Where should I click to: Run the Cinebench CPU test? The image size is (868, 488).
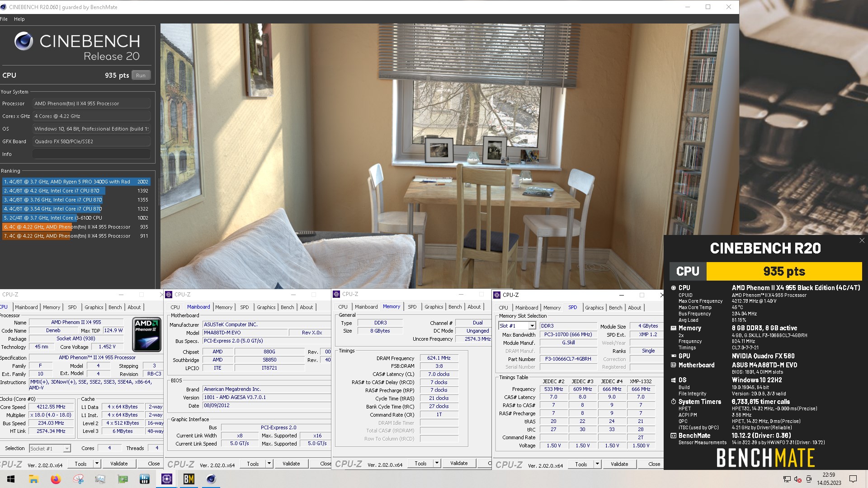141,75
